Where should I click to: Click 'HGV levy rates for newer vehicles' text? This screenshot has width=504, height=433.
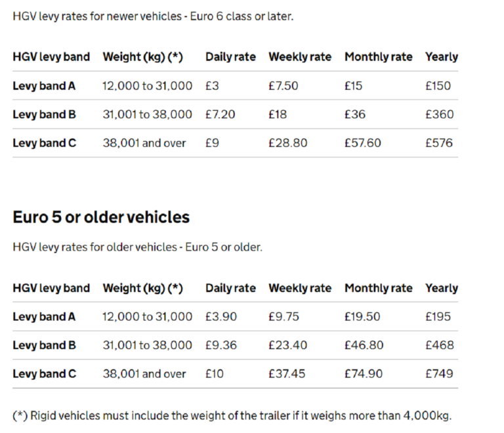coord(153,16)
